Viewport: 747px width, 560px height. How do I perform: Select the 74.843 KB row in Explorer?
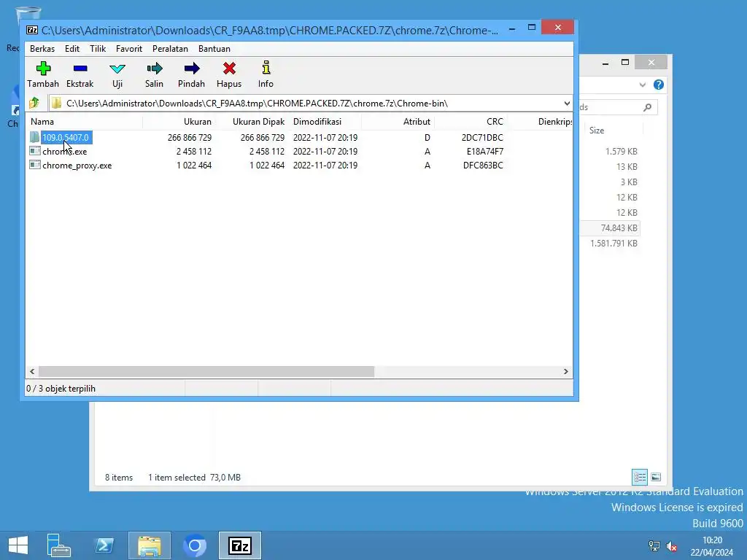click(x=610, y=228)
